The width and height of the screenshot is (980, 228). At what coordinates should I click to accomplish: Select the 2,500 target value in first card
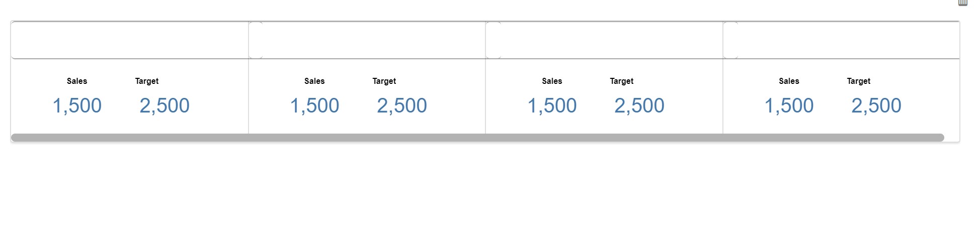coord(165,105)
